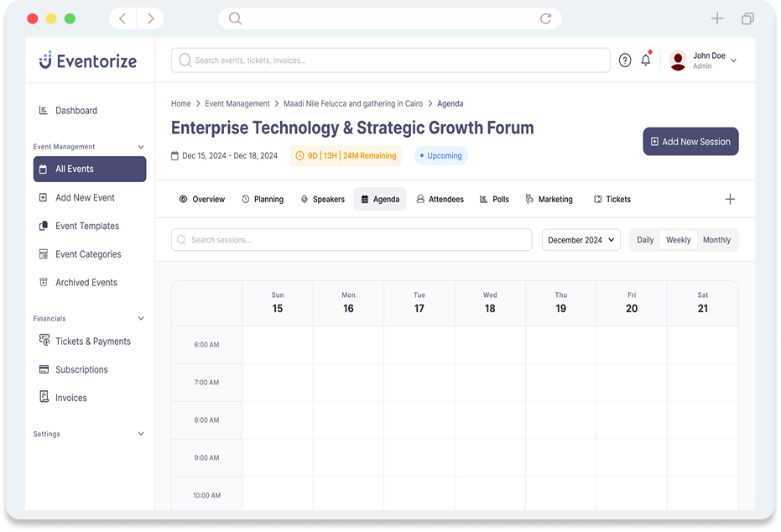Viewport: 781px width, 532px height.
Task: Open the Attendees tab
Action: (440, 199)
